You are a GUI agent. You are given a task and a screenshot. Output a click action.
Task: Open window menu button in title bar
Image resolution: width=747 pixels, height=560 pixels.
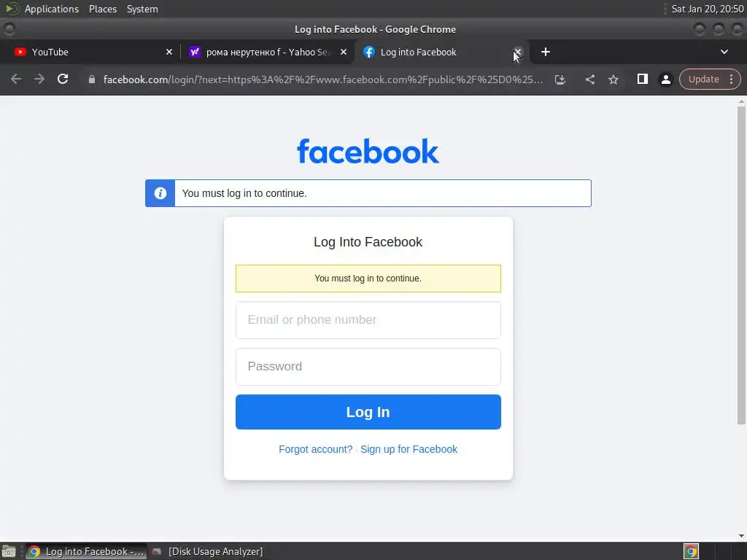pos(9,29)
